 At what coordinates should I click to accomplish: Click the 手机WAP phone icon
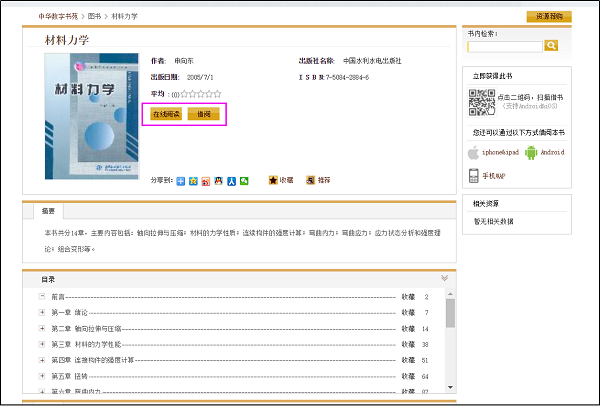(x=473, y=176)
